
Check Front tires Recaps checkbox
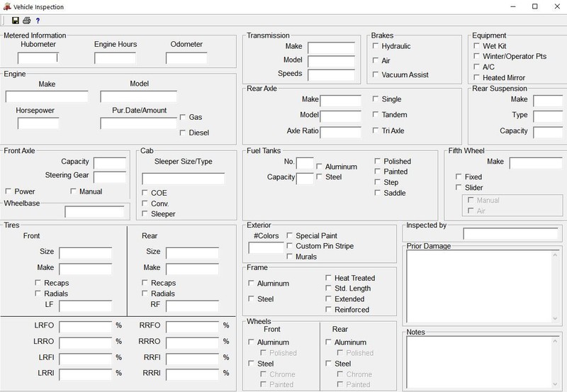38,283
